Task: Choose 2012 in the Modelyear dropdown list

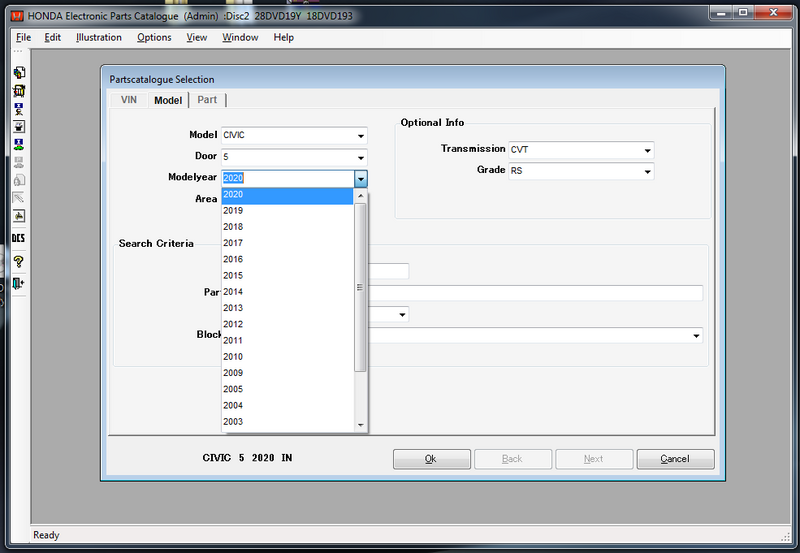Action: point(233,324)
